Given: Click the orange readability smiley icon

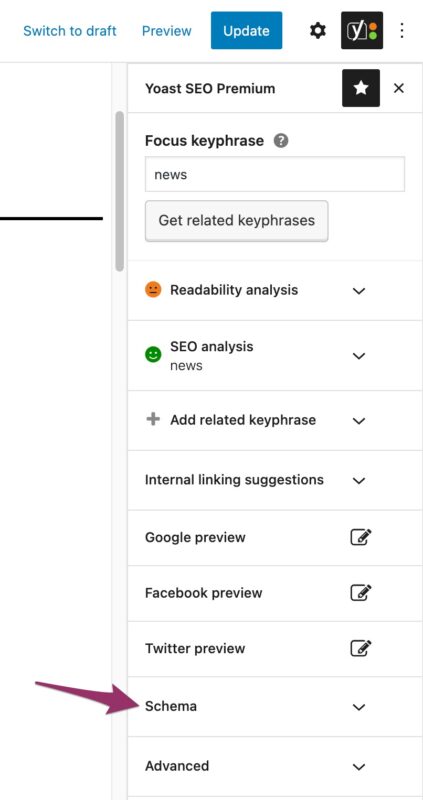Looking at the screenshot, I should point(153,290).
